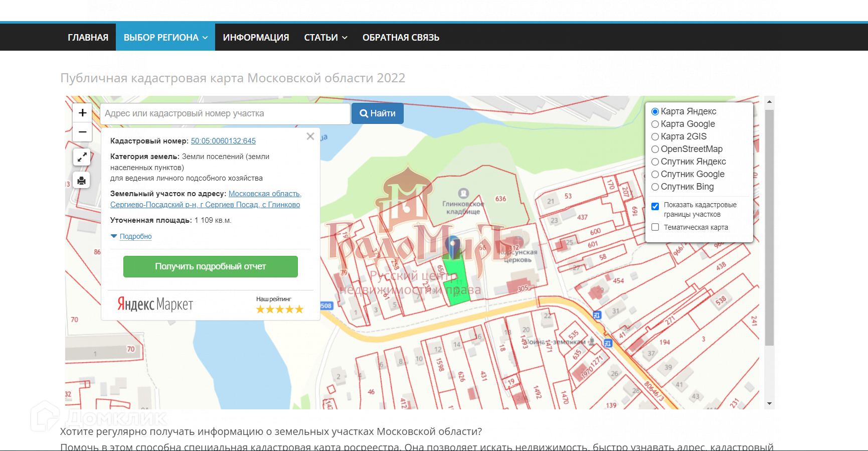
Task: Zoom out the map with minus button
Action: click(x=83, y=132)
